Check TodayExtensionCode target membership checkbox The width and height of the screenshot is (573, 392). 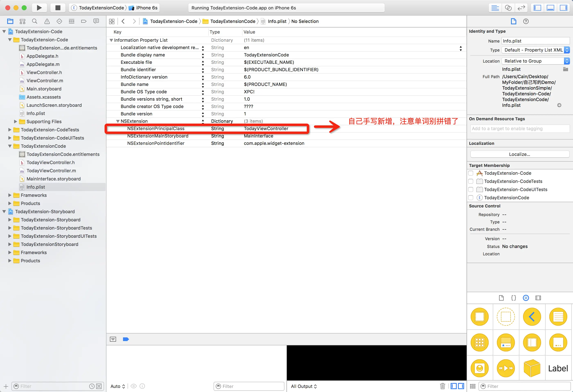click(471, 198)
